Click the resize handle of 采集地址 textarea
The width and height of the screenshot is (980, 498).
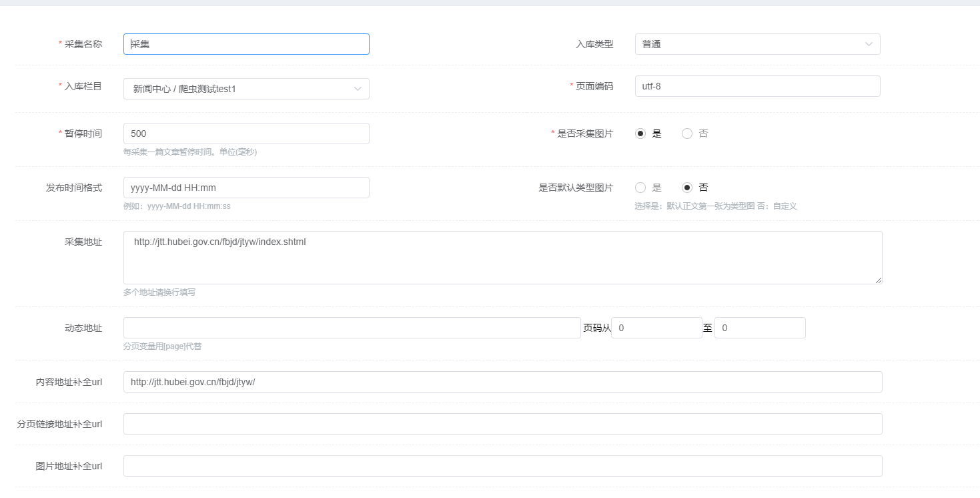pyautogui.click(x=879, y=280)
